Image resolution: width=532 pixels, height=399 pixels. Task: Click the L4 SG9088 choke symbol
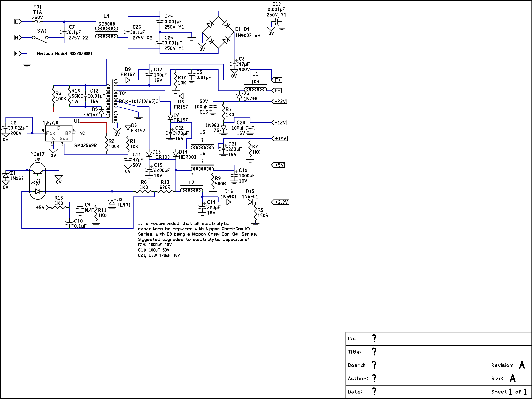(x=107, y=32)
